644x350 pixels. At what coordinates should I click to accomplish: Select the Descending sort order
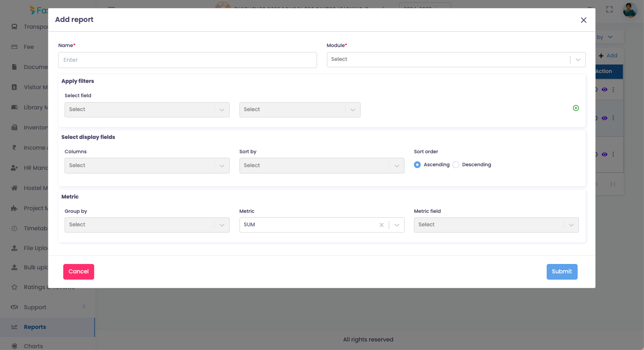click(456, 165)
